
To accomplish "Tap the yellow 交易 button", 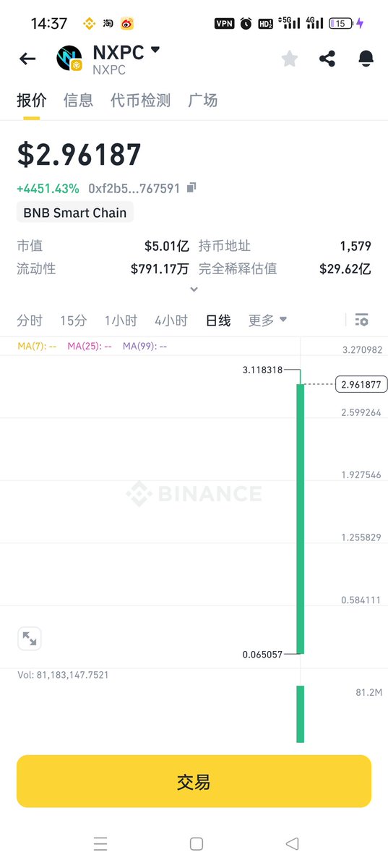I will tap(194, 781).
